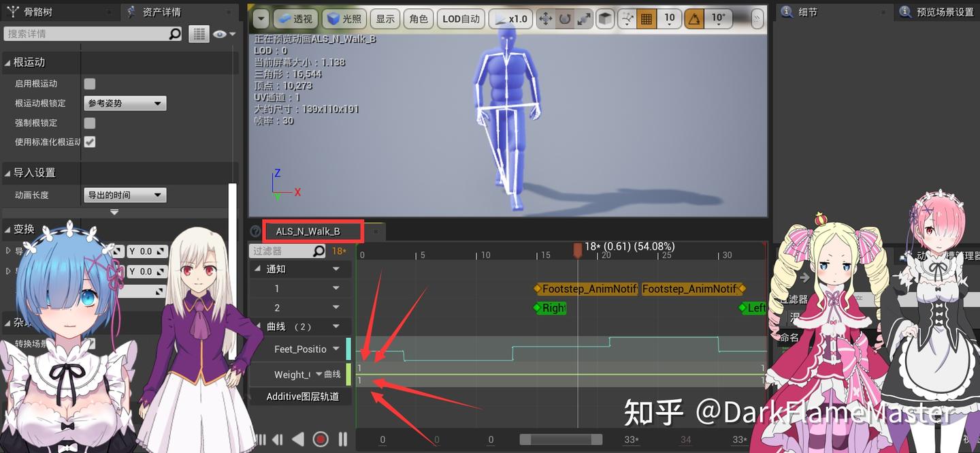Click the asset details running-figure icon
980x453 pixels.
tap(131, 12)
